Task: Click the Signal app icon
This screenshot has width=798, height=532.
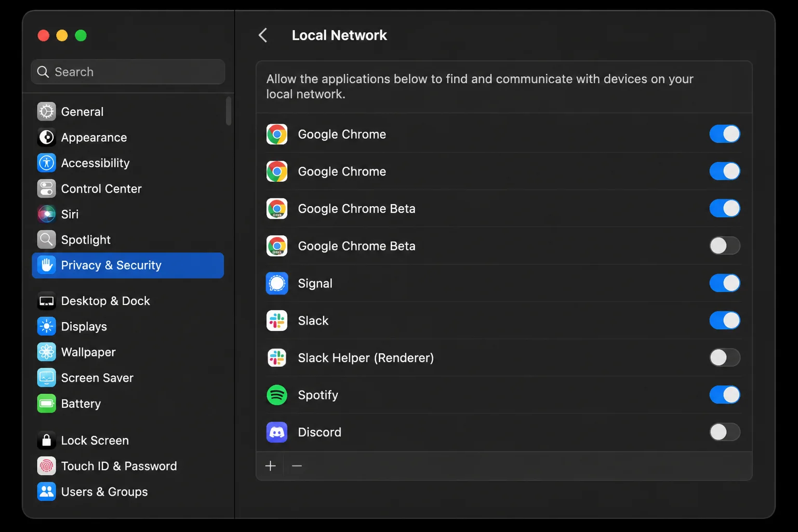Action: point(277,283)
